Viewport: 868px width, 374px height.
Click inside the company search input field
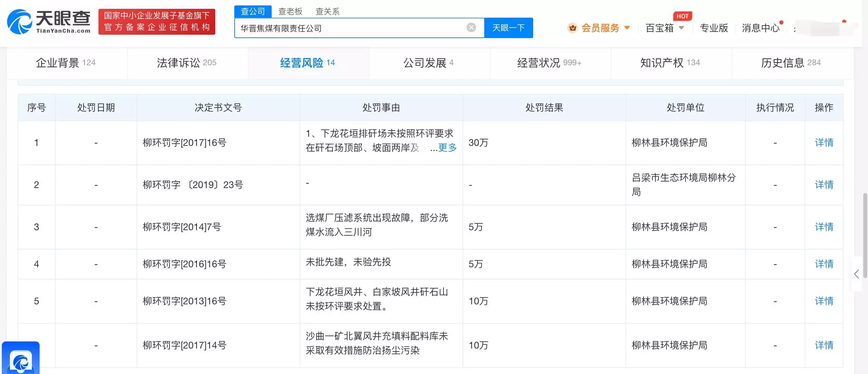[x=340, y=28]
